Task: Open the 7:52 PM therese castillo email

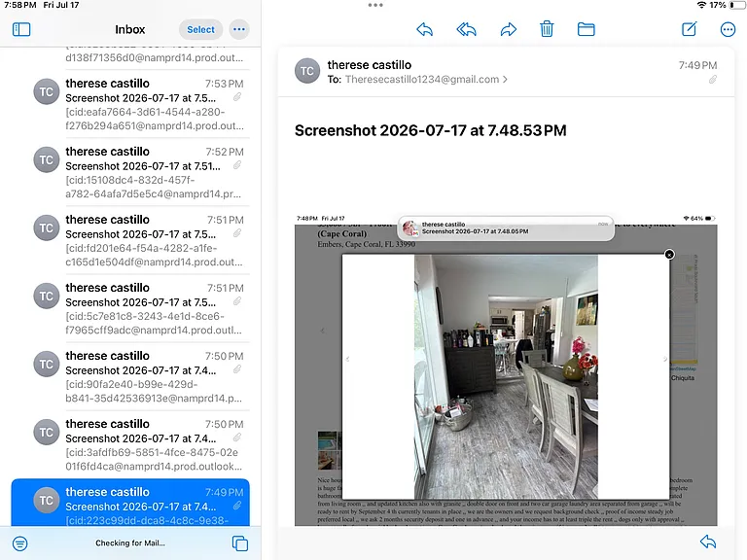Action: [x=130, y=172]
